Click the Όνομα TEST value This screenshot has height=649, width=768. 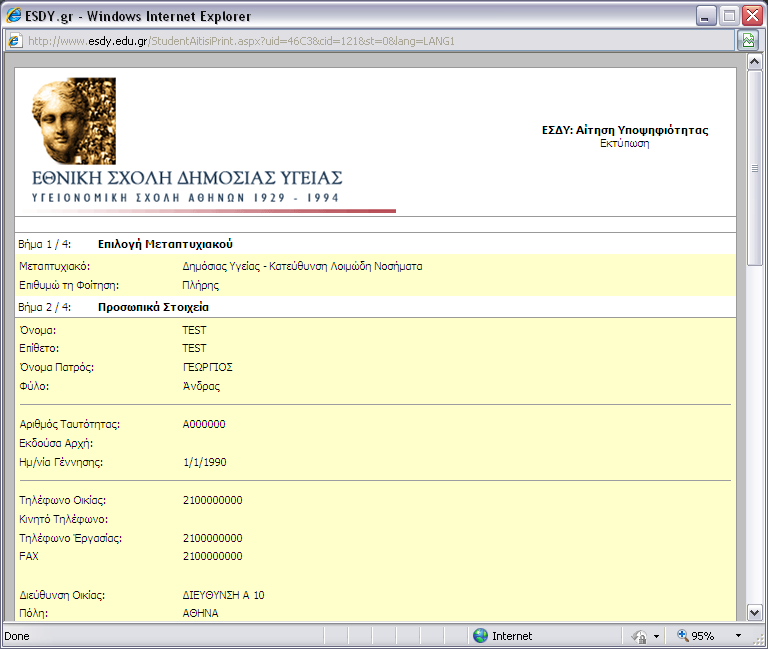(x=194, y=330)
